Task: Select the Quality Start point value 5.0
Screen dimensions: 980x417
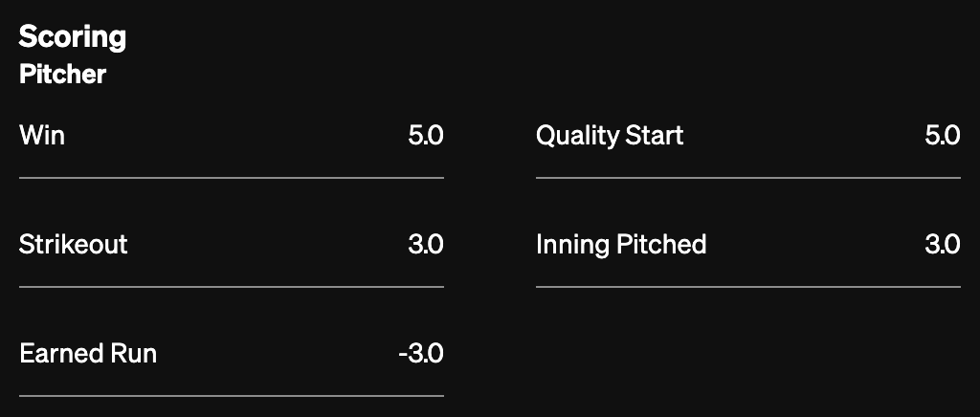Action: click(x=943, y=135)
